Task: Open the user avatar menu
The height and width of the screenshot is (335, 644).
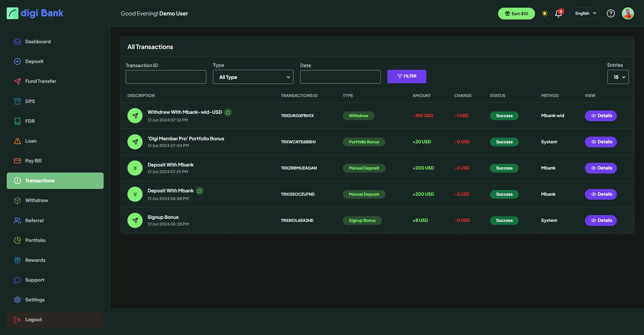Action: (628, 13)
